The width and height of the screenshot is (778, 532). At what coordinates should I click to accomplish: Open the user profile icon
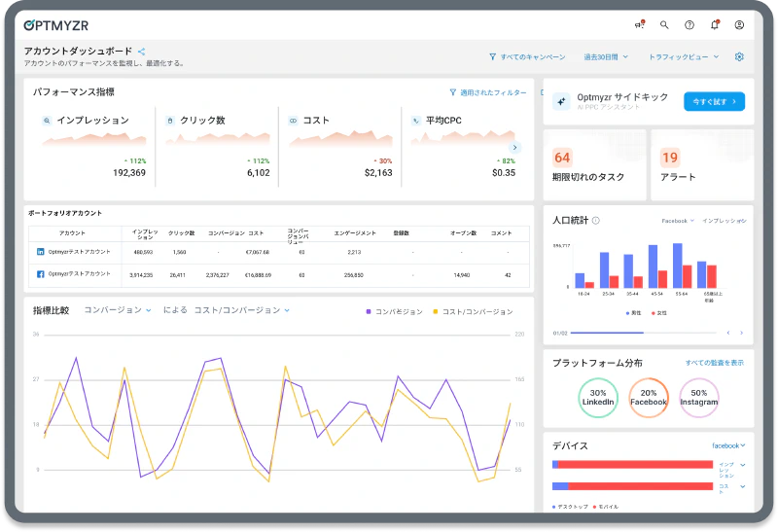click(739, 25)
